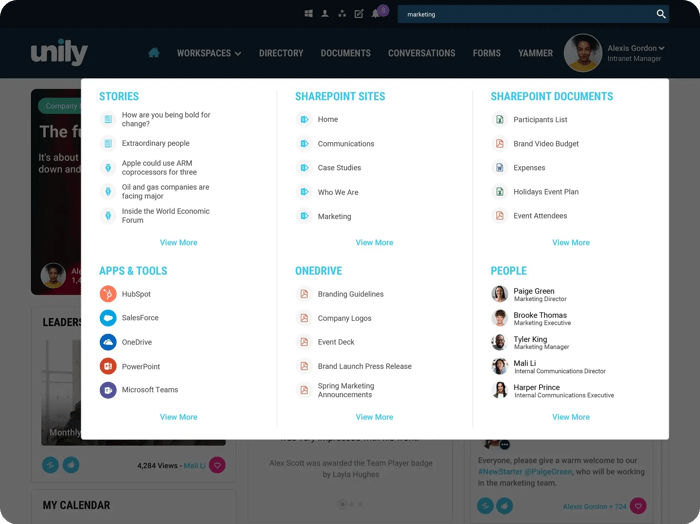Open the compose edit icon in top bar
Screen dimensions: 700x524
click(359, 14)
